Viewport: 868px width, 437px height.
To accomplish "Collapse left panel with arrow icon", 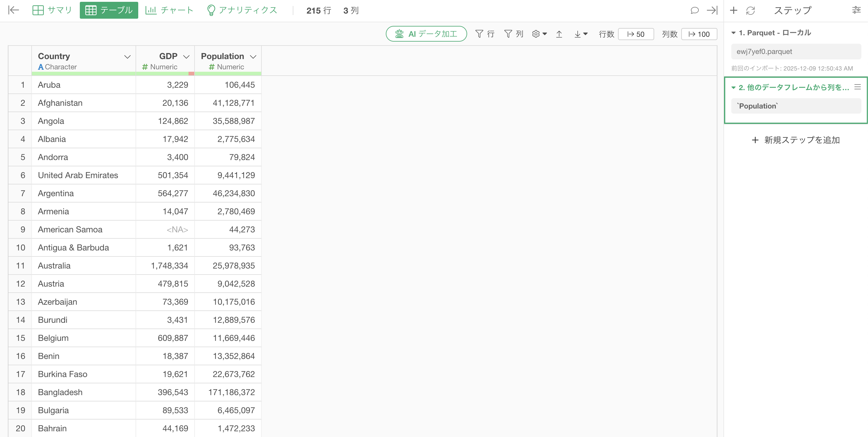I will [x=14, y=10].
